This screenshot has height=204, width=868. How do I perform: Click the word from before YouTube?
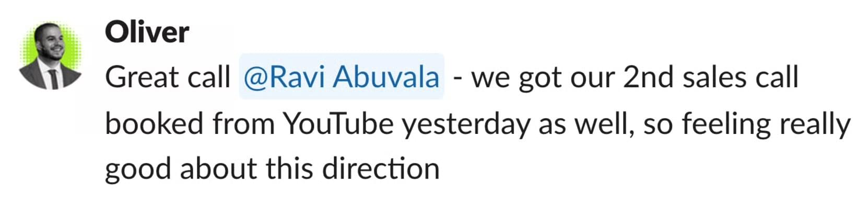click(x=243, y=124)
